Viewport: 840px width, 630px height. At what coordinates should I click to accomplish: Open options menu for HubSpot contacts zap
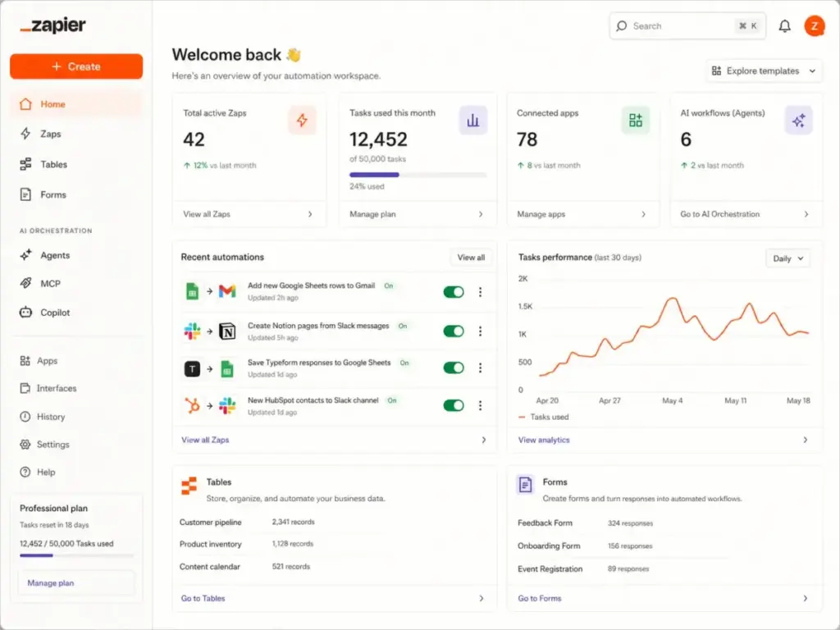coord(480,405)
